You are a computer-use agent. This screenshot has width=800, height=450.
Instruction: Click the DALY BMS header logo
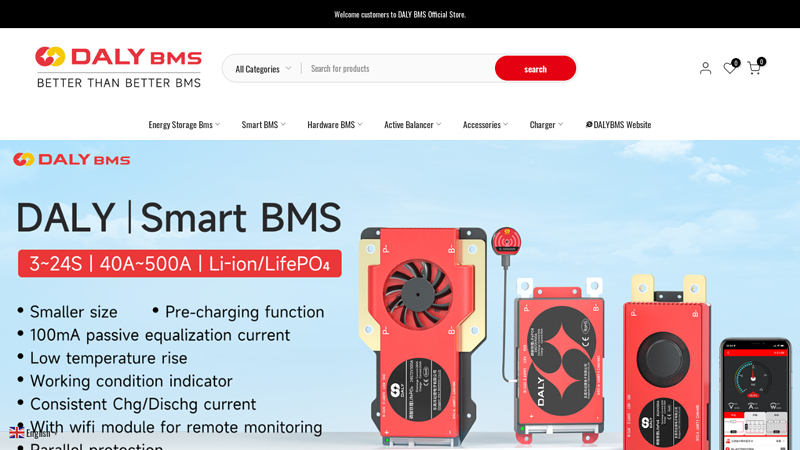click(119, 67)
